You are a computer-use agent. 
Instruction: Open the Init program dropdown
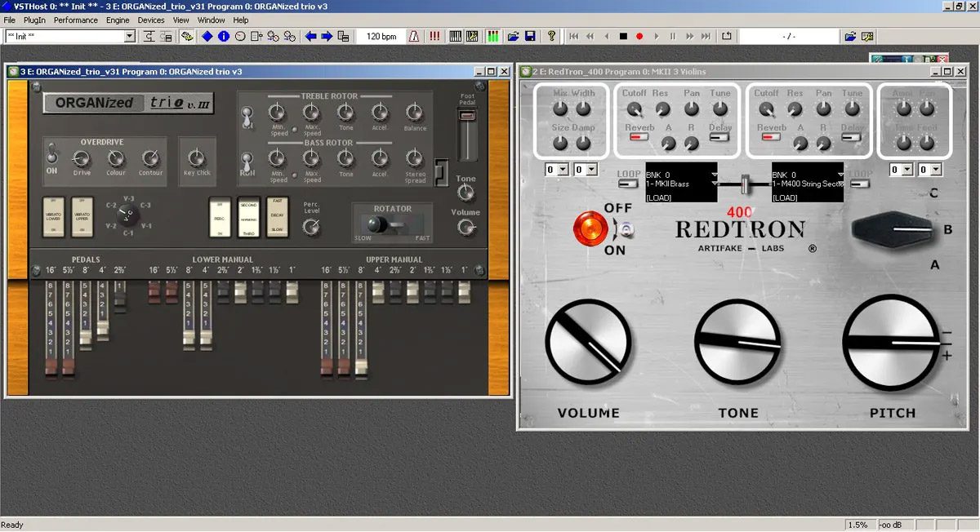[x=129, y=37]
